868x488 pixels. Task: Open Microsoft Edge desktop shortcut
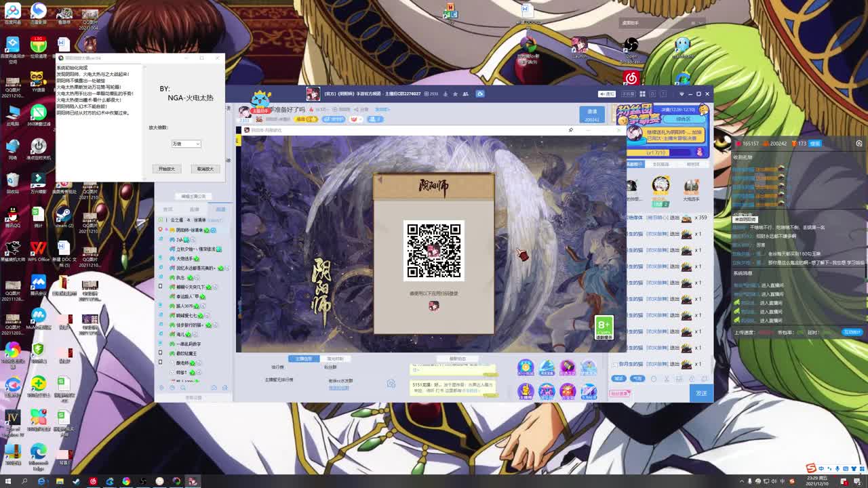tap(38, 455)
